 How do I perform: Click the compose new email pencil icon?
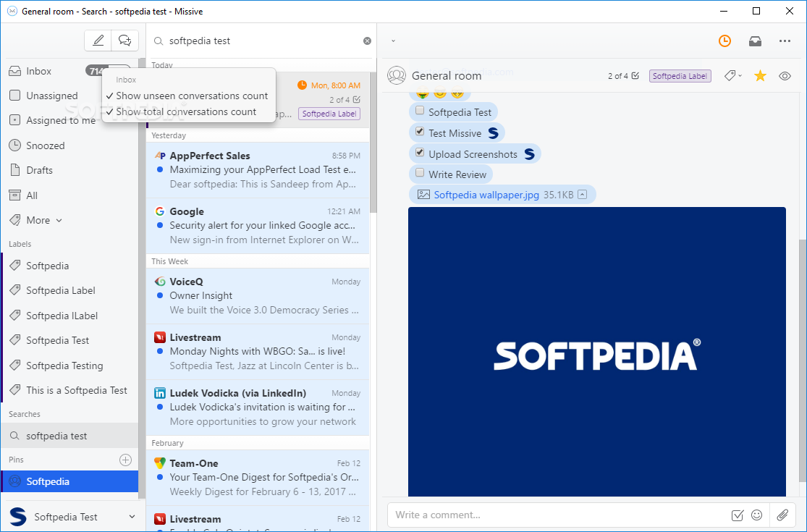point(98,41)
